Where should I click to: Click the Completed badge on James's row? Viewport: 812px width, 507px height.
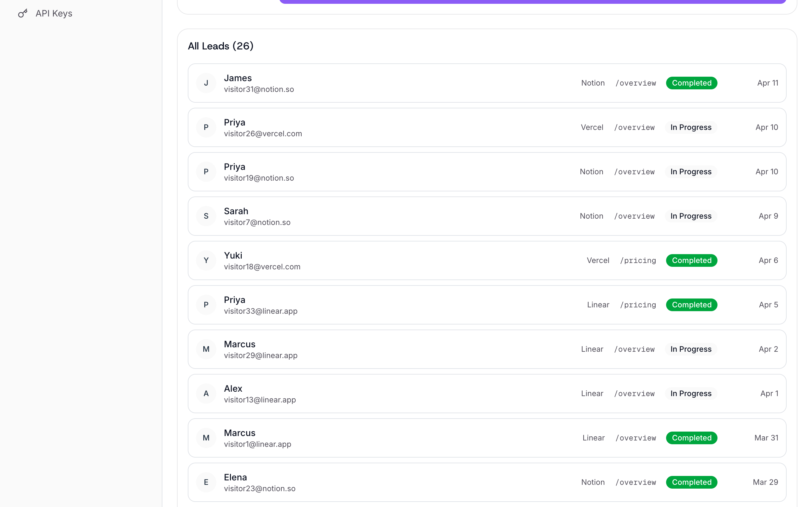691,83
